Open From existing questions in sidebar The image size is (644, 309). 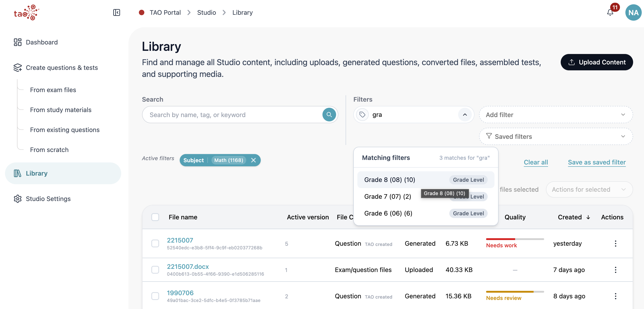(x=65, y=130)
